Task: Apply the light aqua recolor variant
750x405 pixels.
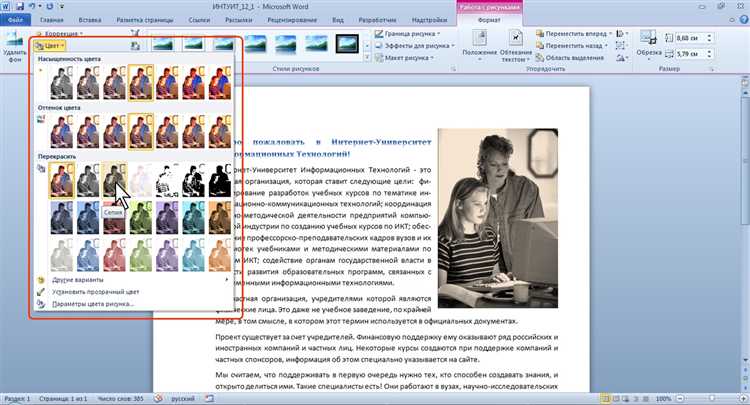Action: [193, 255]
